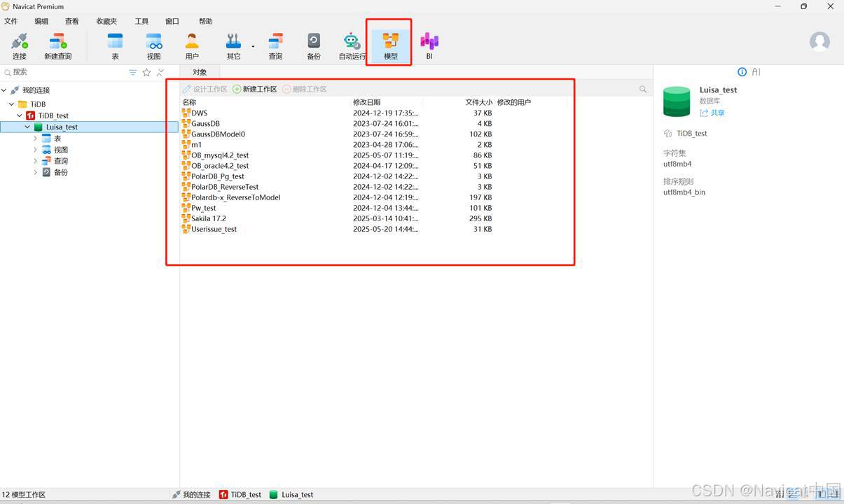Open the 工具 menu
This screenshot has height=504, width=844.
[x=141, y=22]
